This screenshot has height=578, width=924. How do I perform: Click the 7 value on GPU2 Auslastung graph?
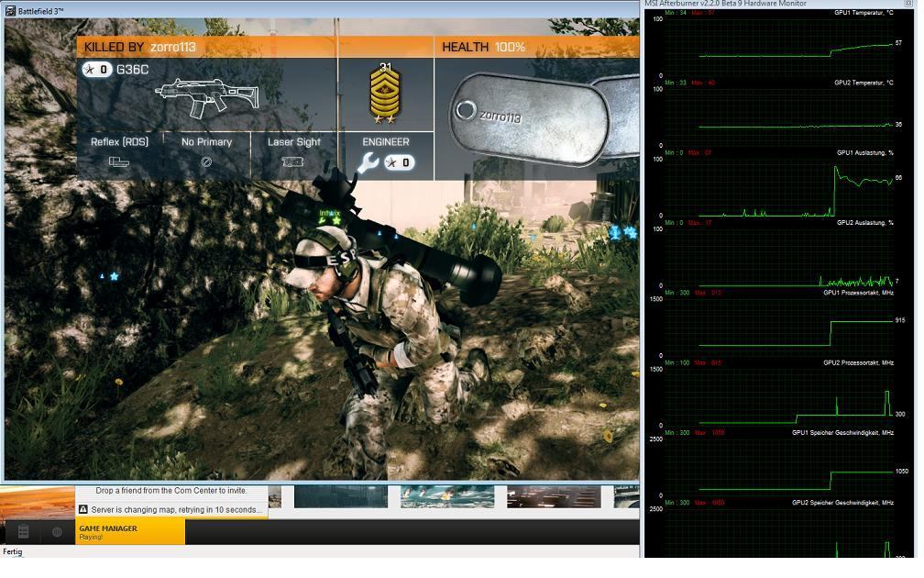[x=896, y=282]
